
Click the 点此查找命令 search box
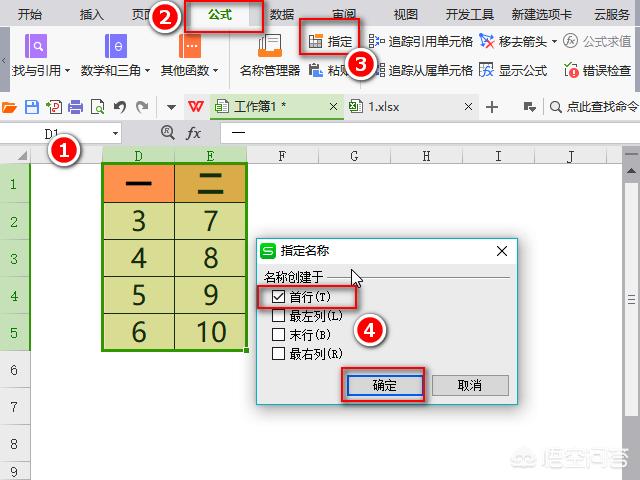point(594,107)
